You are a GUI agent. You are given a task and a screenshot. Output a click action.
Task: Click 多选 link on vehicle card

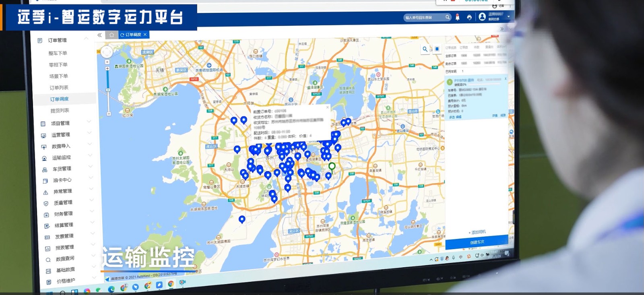click(x=452, y=117)
